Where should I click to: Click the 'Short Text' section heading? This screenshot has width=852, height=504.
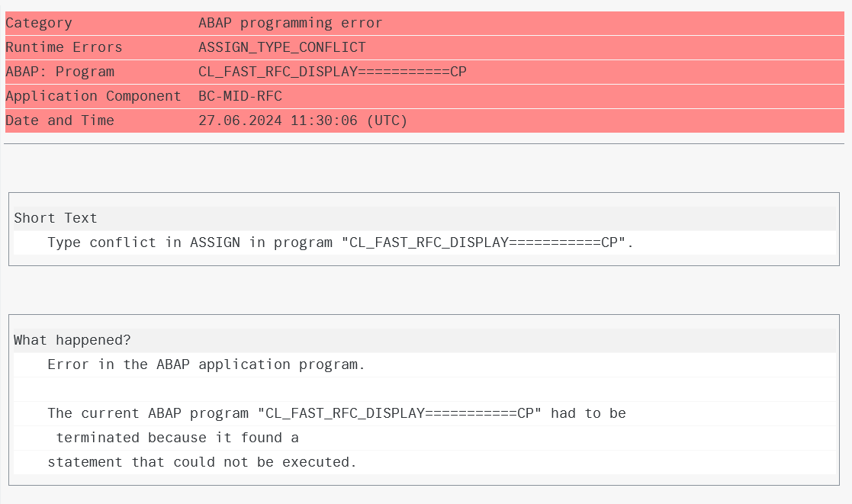click(56, 218)
